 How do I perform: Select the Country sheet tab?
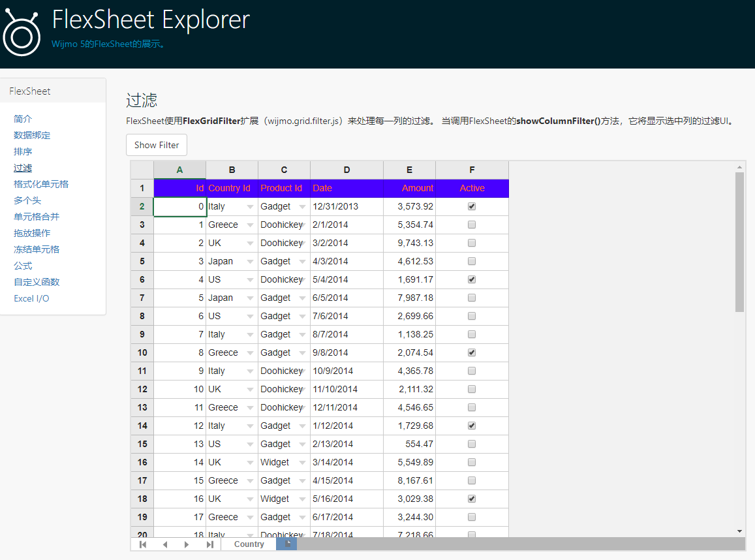(x=249, y=544)
